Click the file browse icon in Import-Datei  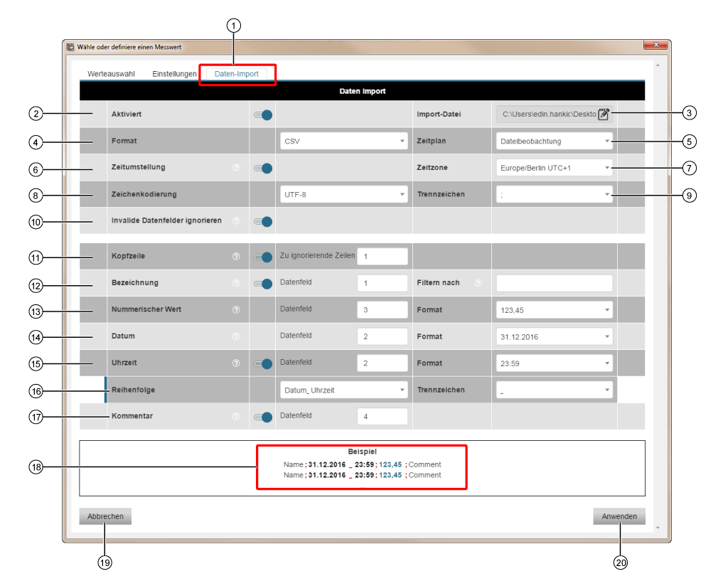(604, 114)
